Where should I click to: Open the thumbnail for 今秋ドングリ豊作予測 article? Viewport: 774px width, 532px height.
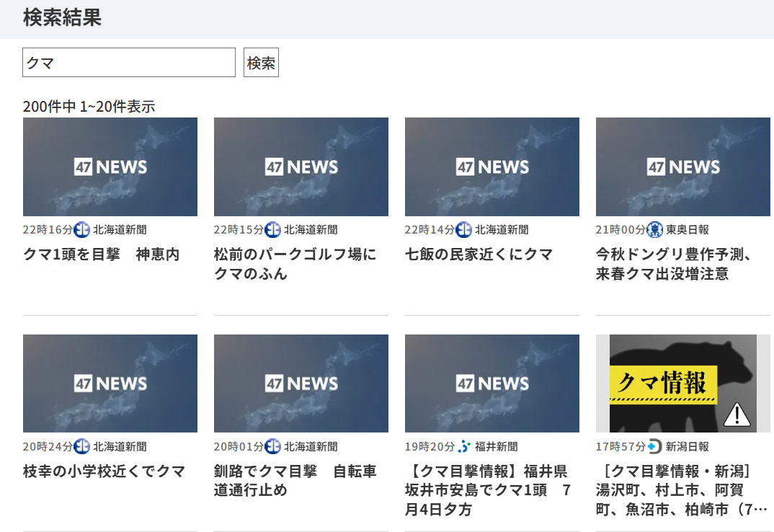pos(683,167)
